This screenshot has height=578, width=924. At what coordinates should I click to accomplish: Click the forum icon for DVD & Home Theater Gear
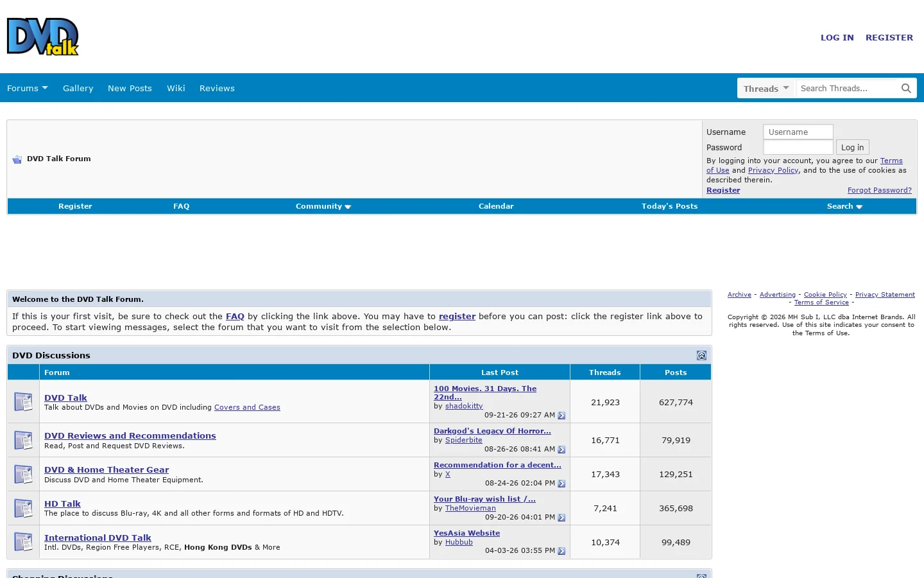click(23, 474)
